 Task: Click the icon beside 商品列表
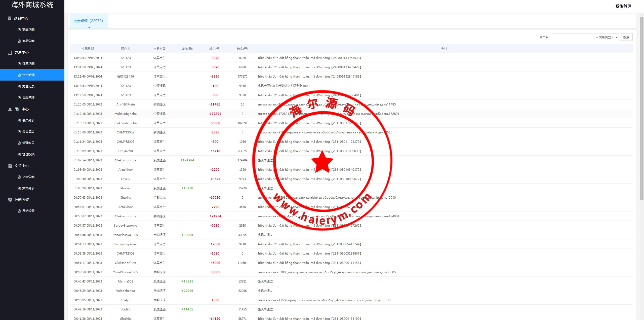[19, 30]
